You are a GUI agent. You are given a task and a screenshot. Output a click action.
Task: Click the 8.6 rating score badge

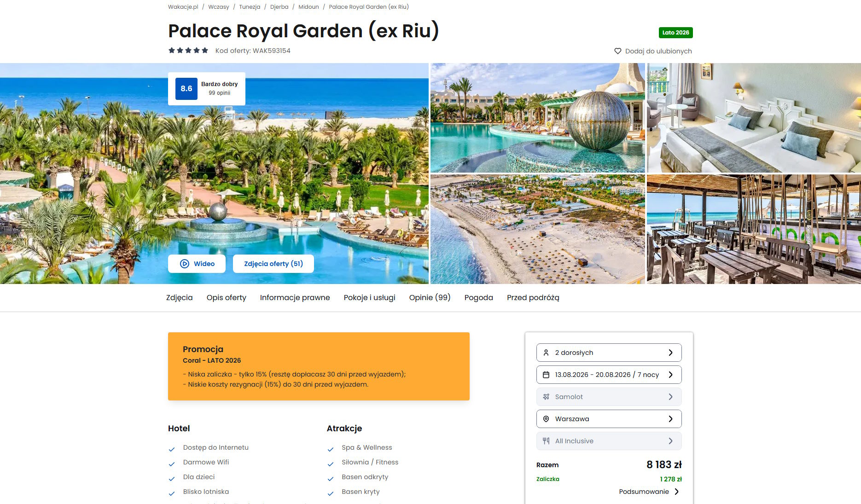click(x=186, y=89)
